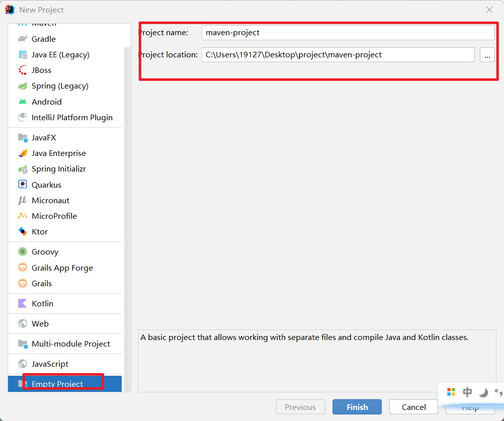Click the Java Enterprise flame icon
Screen dimensions: 504x421
click(x=23, y=153)
